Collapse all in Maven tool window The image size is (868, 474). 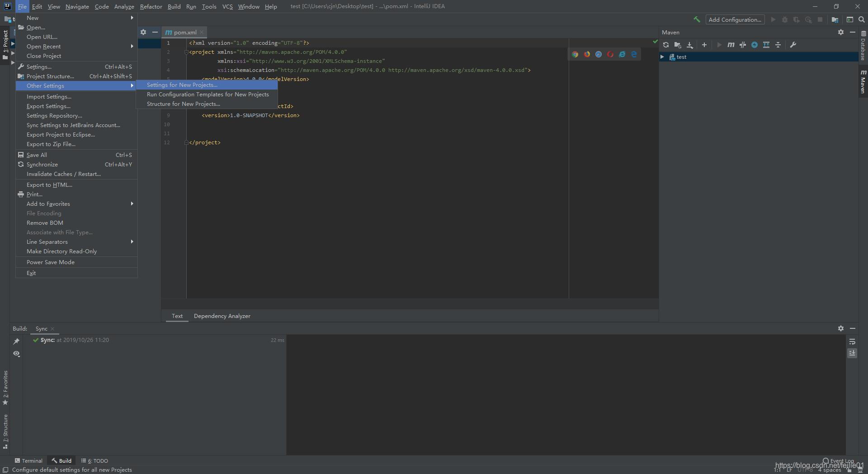point(778,45)
